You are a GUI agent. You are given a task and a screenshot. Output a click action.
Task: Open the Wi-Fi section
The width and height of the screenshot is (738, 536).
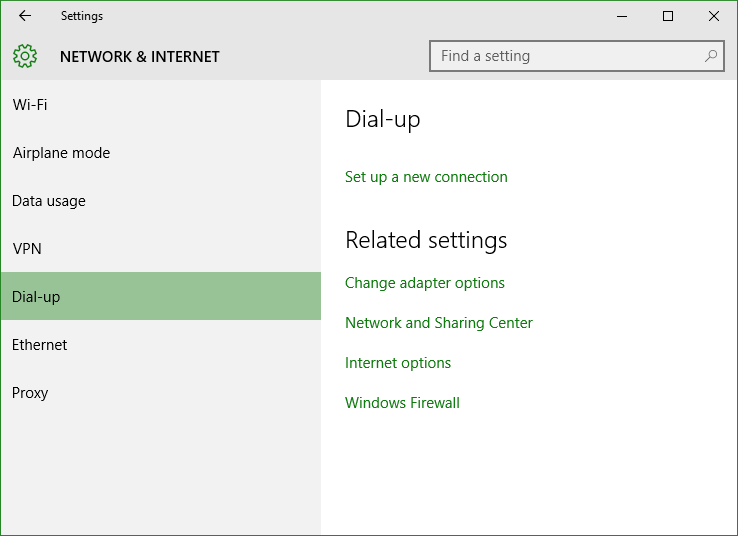[x=161, y=104]
